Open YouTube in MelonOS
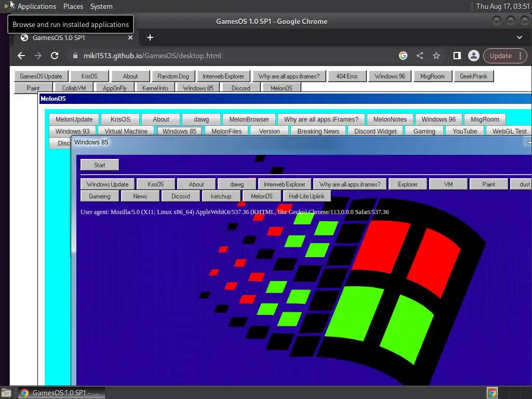Image resolution: width=532 pixels, height=399 pixels. tap(465, 131)
